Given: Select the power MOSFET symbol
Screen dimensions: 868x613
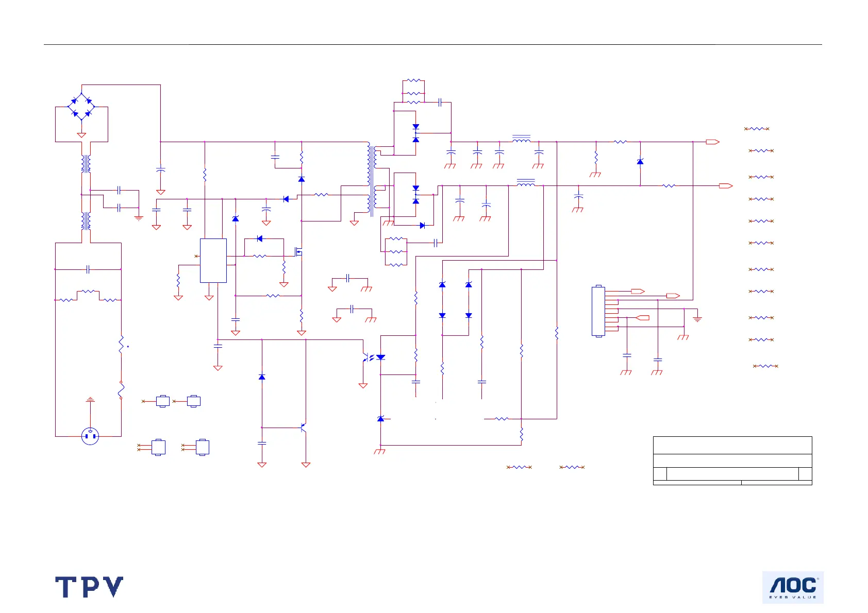Looking at the screenshot, I should tap(298, 252).
